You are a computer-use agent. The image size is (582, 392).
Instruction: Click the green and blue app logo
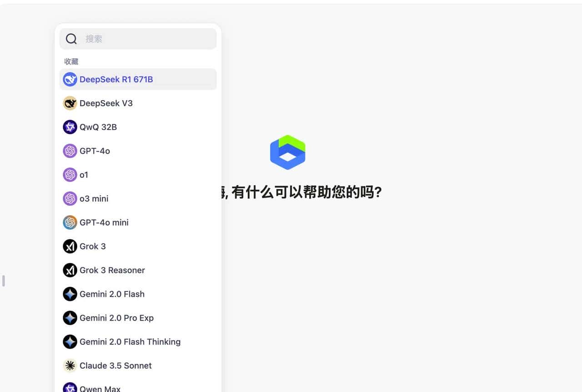[x=287, y=152]
